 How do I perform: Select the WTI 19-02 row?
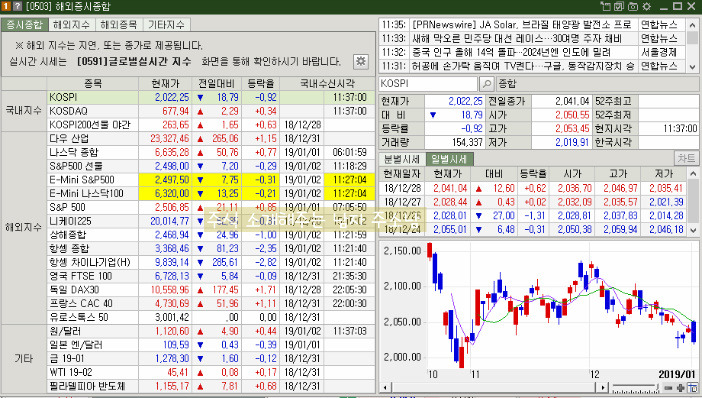pos(210,372)
